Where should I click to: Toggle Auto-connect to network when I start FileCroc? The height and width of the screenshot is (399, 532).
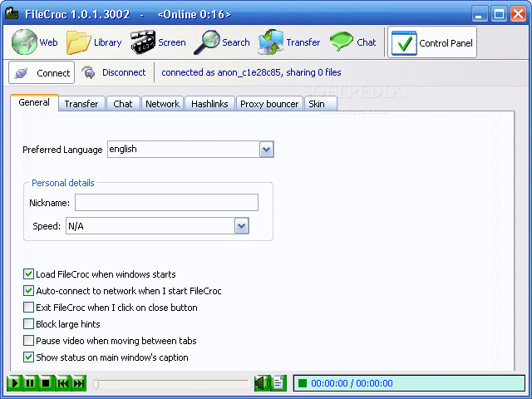click(x=28, y=290)
